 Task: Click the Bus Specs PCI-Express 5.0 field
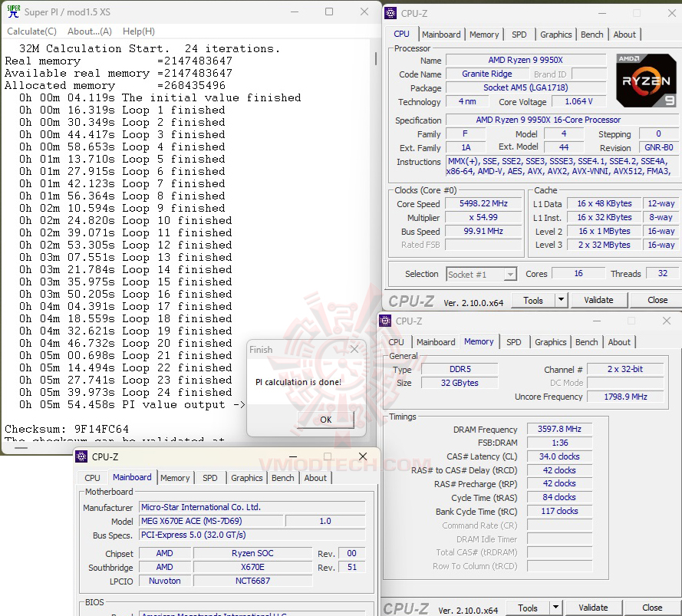pyautogui.click(x=252, y=535)
